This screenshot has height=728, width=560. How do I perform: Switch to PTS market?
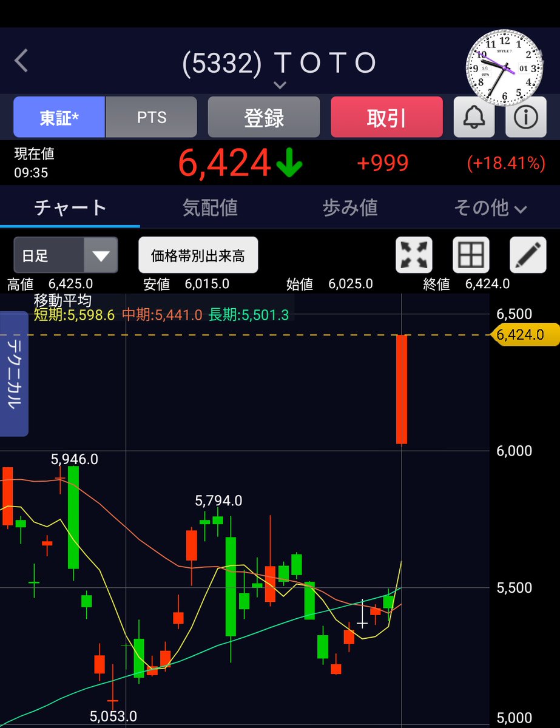(152, 117)
